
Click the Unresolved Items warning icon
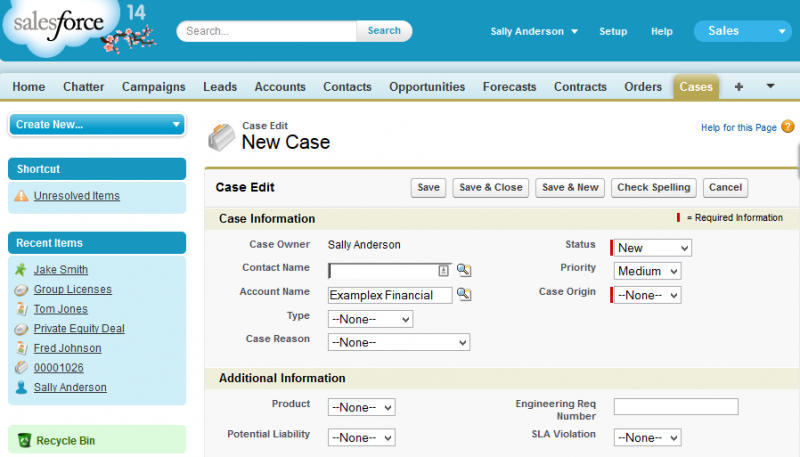[21, 195]
